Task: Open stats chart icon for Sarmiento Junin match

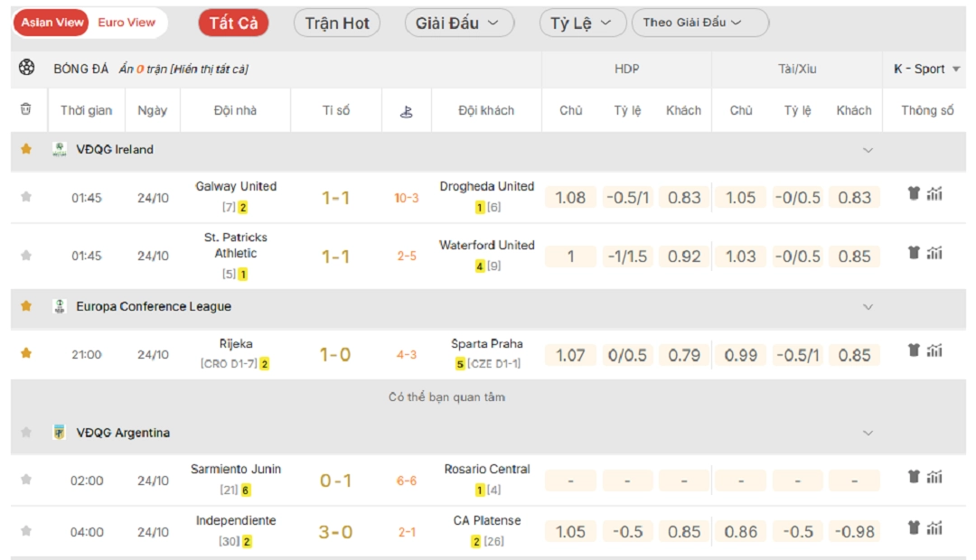Action: [x=934, y=477]
